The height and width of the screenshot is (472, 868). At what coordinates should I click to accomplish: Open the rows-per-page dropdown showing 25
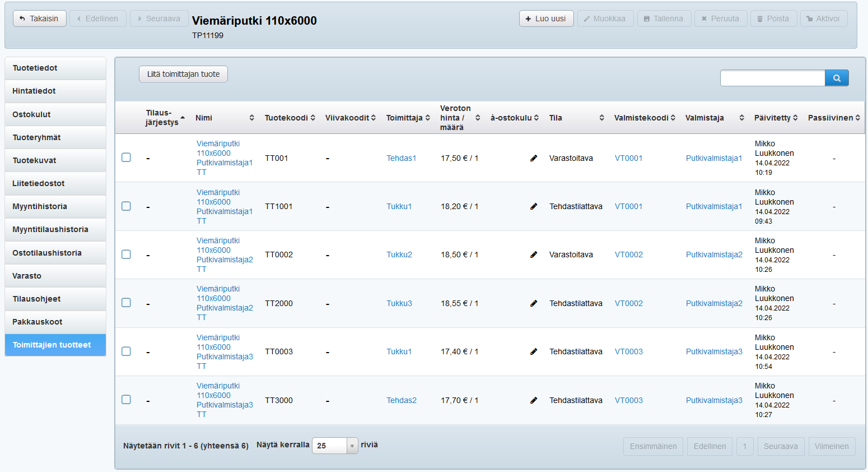tap(335, 446)
